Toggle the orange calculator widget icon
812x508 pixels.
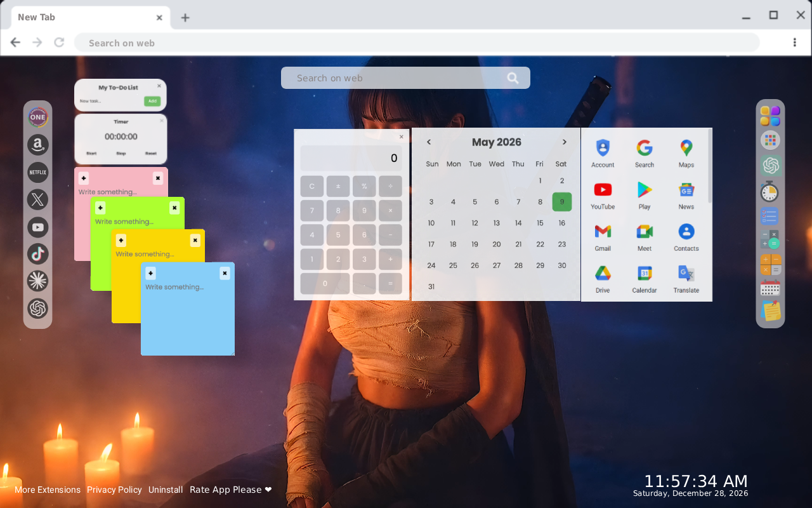tap(770, 265)
